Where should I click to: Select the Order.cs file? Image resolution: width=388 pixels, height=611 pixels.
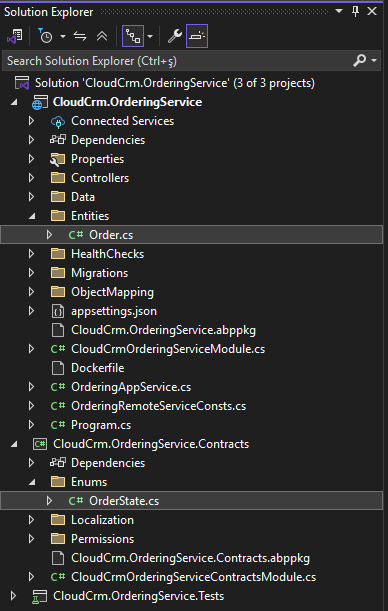click(111, 235)
